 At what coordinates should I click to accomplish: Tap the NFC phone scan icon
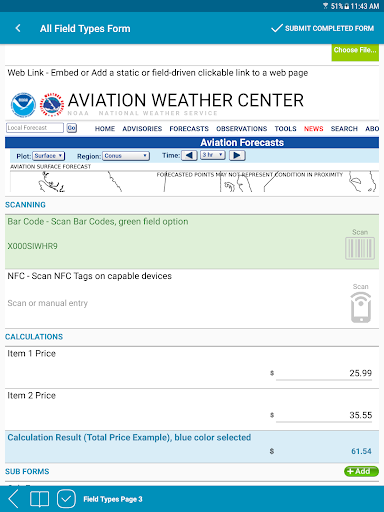click(x=361, y=307)
